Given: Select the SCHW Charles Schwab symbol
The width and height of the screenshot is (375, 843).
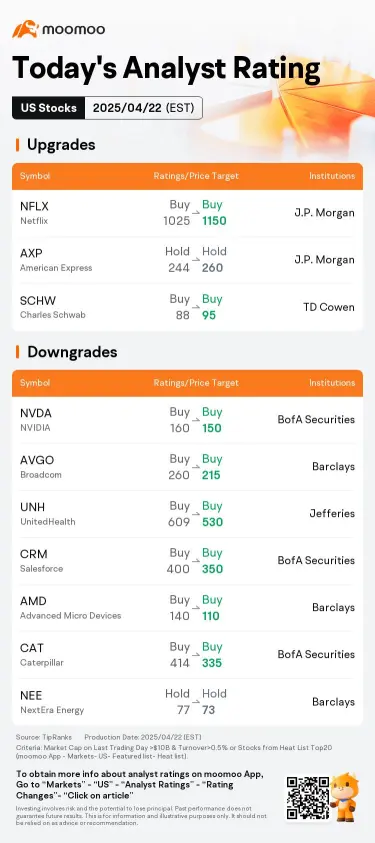Looking at the screenshot, I should (52, 307).
